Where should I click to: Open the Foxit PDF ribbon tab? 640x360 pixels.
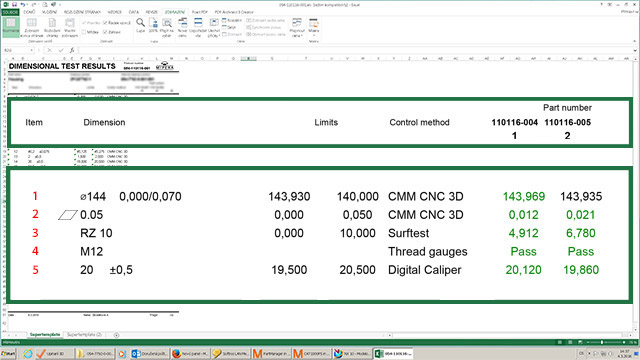(x=200, y=12)
